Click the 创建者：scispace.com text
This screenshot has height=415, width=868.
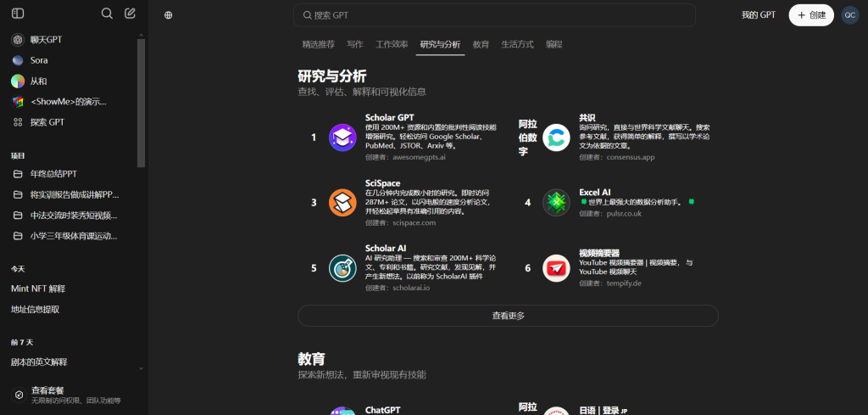pos(400,222)
